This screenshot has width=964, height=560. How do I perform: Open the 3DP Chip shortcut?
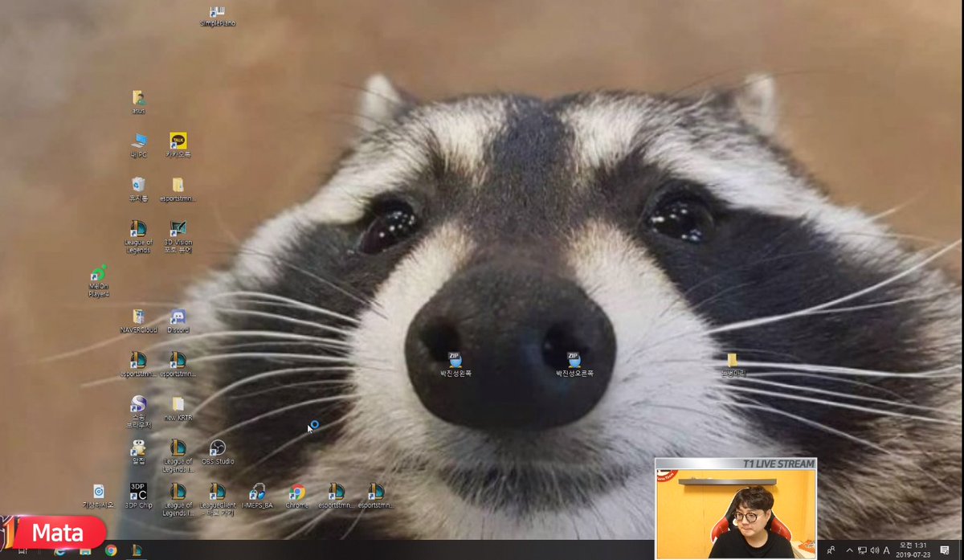[138, 496]
